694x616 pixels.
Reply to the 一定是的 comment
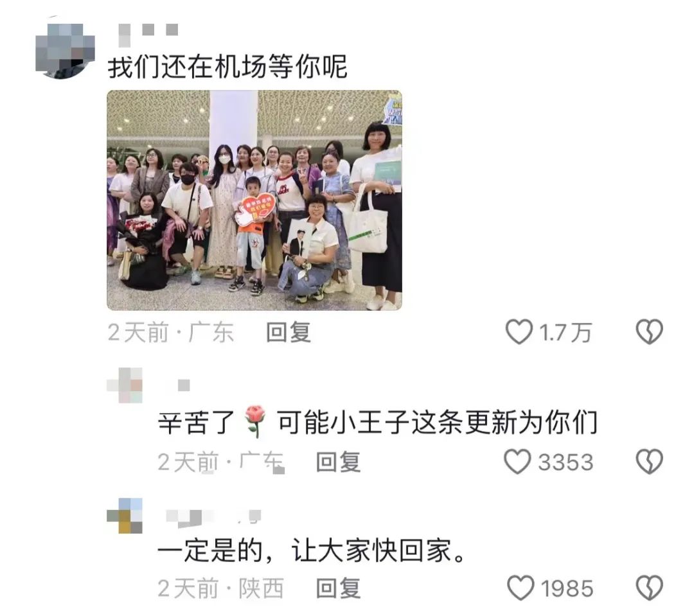338,588
